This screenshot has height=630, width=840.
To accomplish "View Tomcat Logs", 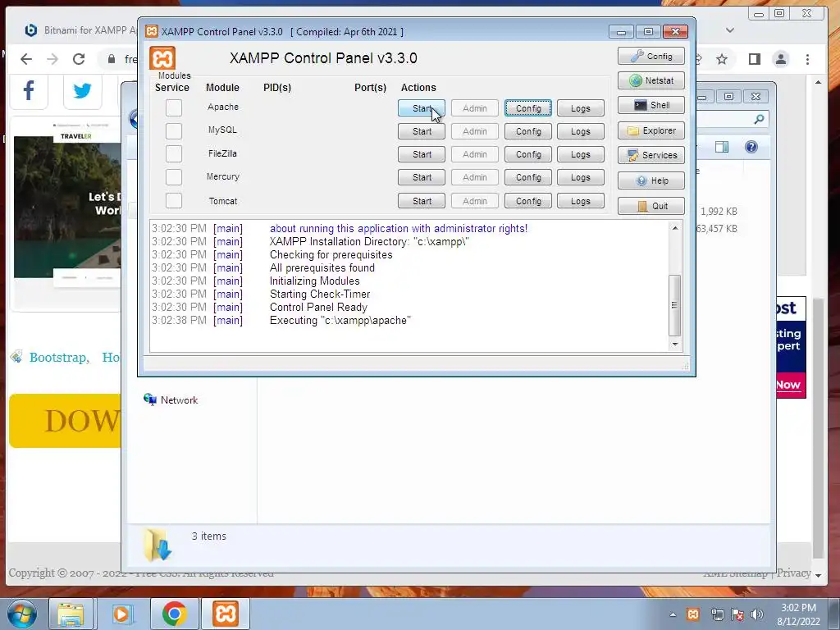I will click(x=580, y=201).
